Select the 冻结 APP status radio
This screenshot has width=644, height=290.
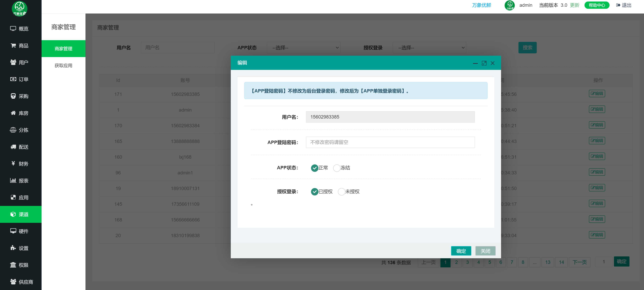(x=337, y=168)
